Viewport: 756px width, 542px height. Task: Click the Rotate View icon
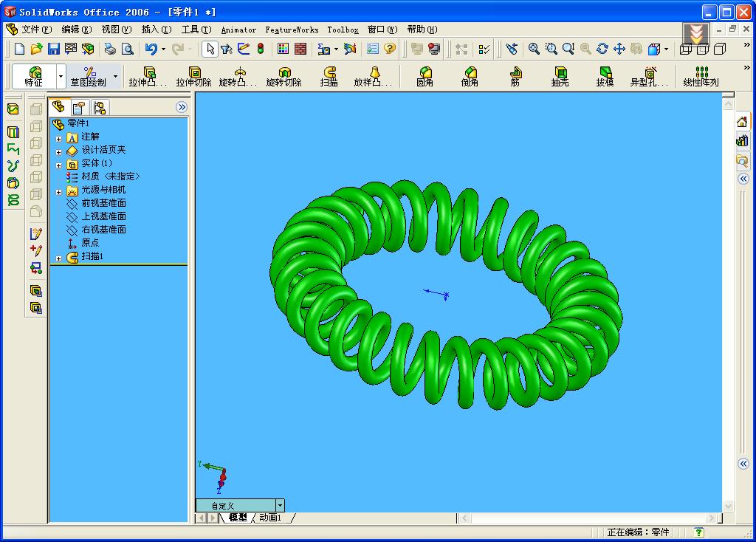[602, 49]
